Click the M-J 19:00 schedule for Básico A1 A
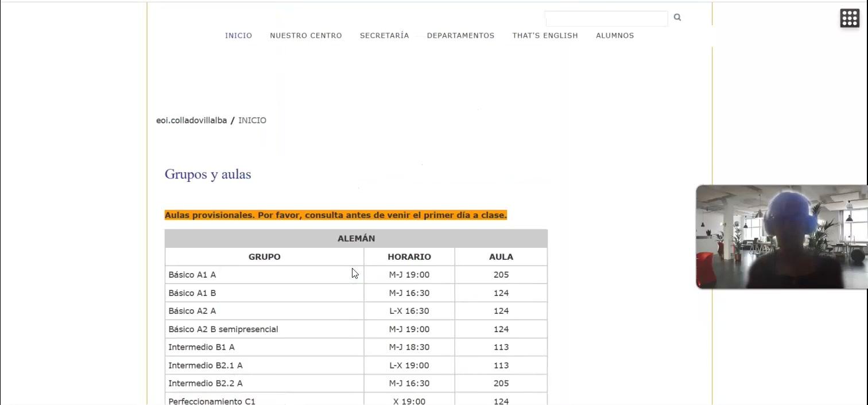The width and height of the screenshot is (868, 405). point(409,275)
